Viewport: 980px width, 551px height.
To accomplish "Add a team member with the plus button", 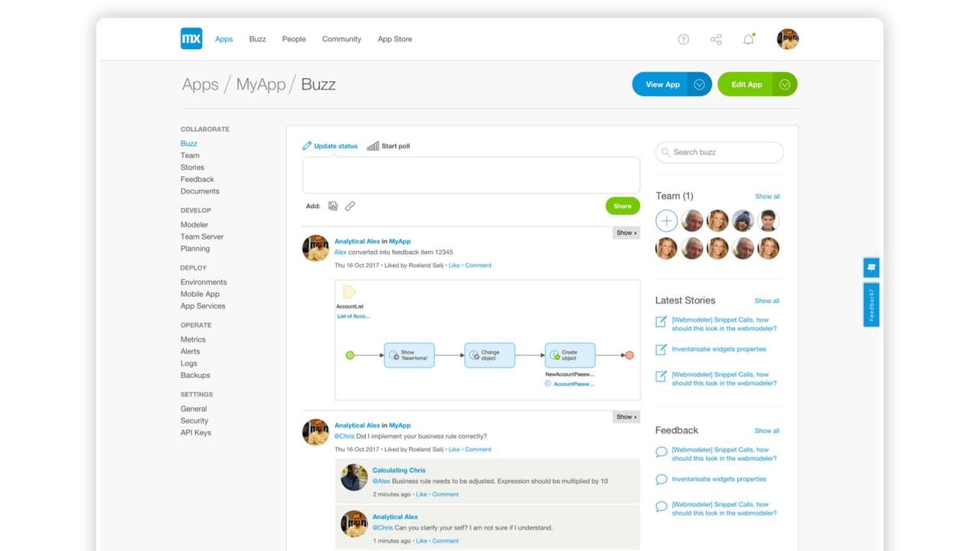I will coord(666,220).
